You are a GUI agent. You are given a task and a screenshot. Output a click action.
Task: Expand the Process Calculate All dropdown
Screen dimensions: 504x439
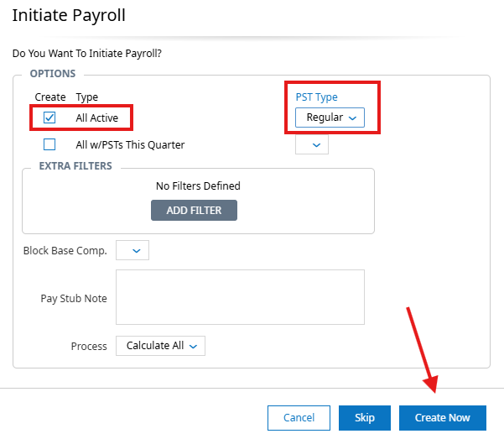click(x=160, y=346)
